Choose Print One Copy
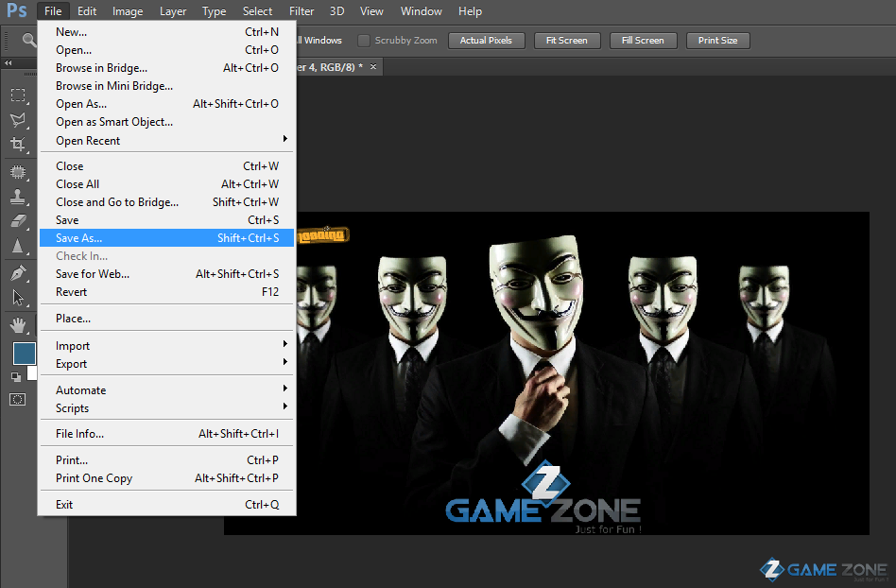The height and width of the screenshot is (588, 896). point(167,478)
